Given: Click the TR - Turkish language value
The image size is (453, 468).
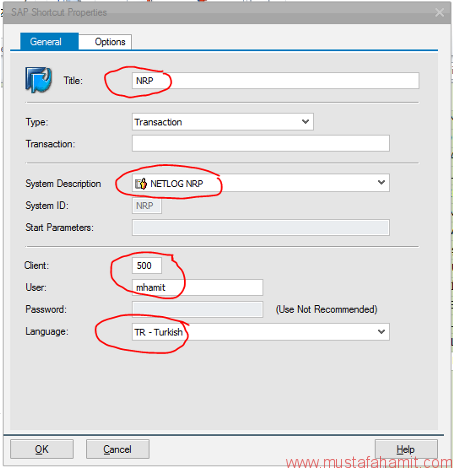Looking at the screenshot, I should click(x=158, y=332).
